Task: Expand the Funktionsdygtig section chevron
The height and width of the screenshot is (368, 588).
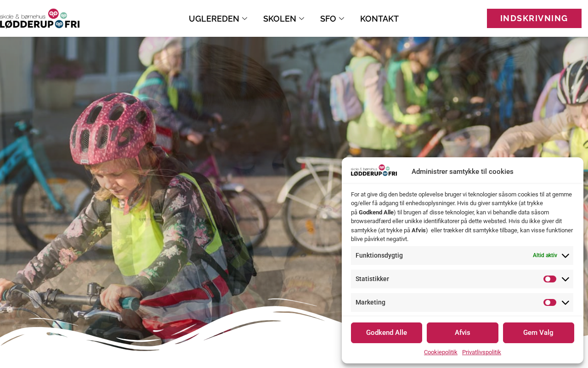Action: [565, 256]
